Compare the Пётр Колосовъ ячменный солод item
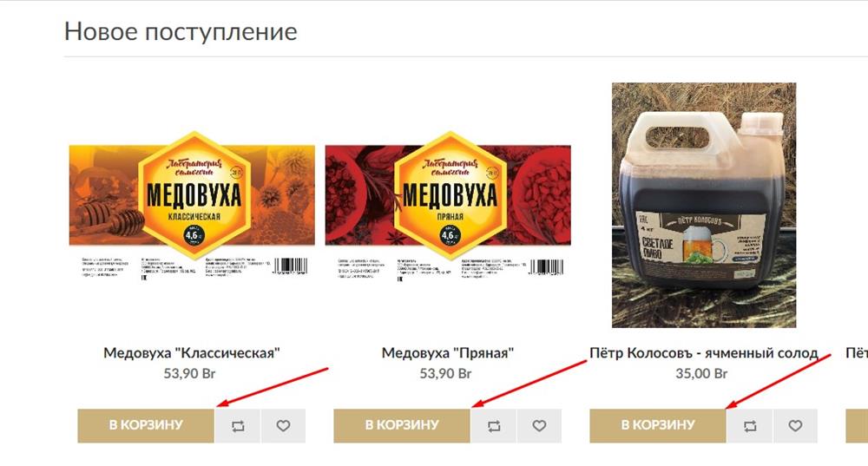 tap(750, 425)
